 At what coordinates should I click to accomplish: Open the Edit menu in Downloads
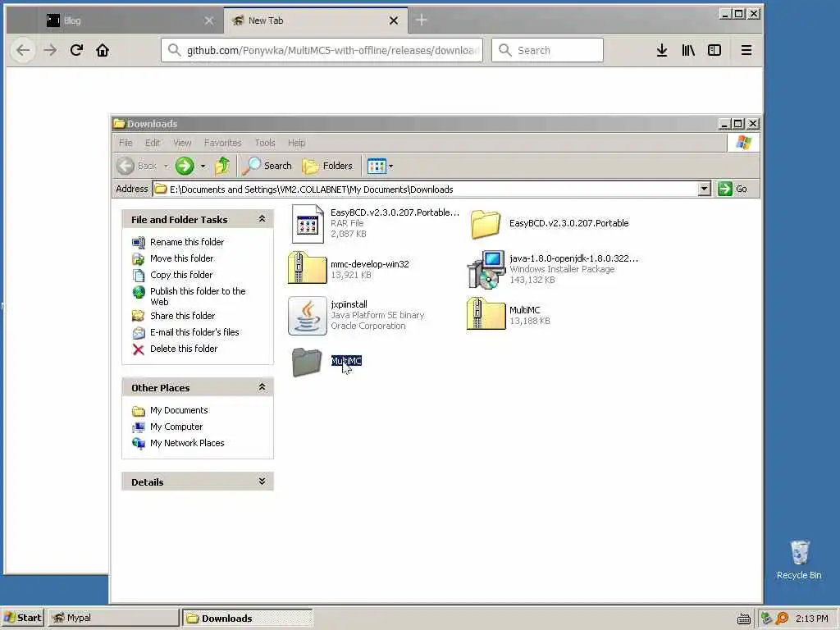coord(152,143)
